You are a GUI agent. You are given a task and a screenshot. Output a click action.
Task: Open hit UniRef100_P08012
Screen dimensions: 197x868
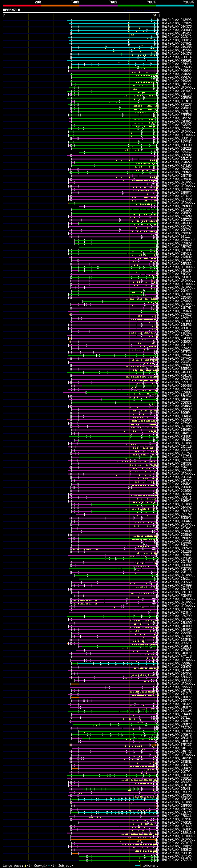177,40
